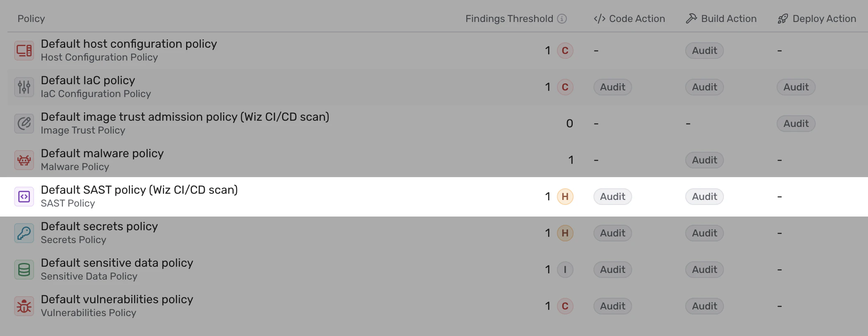Open Default SAST policy (Wiz CI/CD scan)

tap(139, 190)
